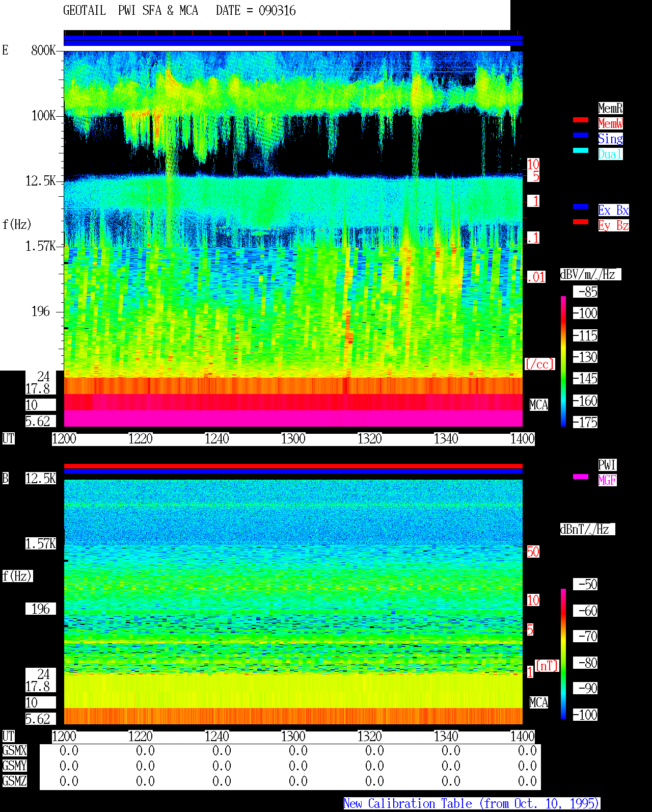This screenshot has height=812, width=652.
Task: Click the MCA label beside B panel
Action: pos(539,702)
